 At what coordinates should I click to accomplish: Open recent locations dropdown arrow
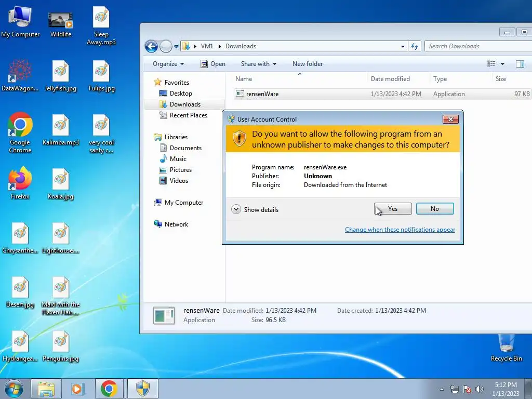click(177, 46)
